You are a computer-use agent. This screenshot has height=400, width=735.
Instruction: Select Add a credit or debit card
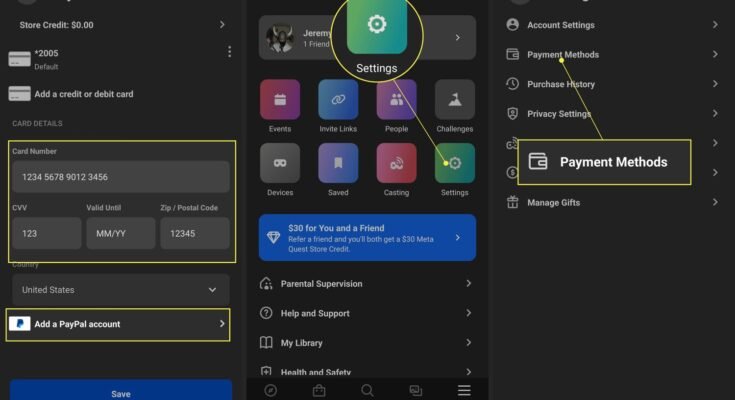pyautogui.click(x=120, y=94)
